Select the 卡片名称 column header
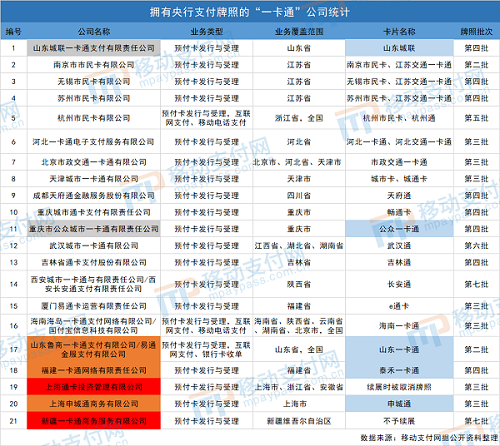 pyautogui.click(x=399, y=32)
